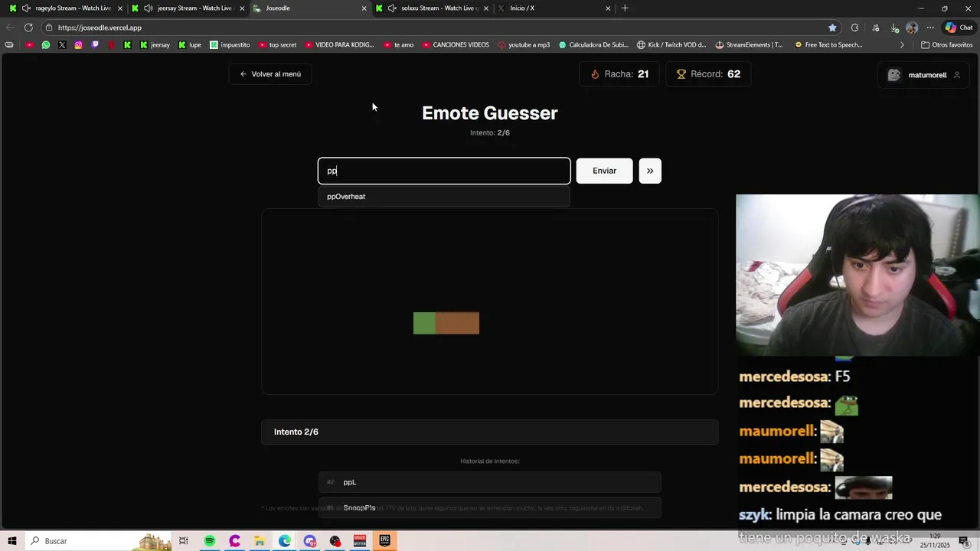Open the jeersay bookmark
The image size is (980, 551).
click(155, 45)
